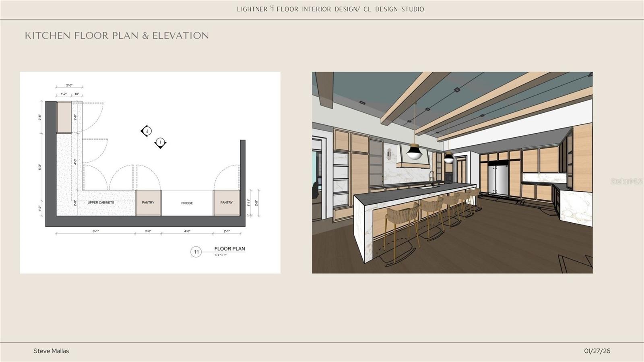
Task: Select the PANTRY box right of the fridge
Action: tap(227, 203)
